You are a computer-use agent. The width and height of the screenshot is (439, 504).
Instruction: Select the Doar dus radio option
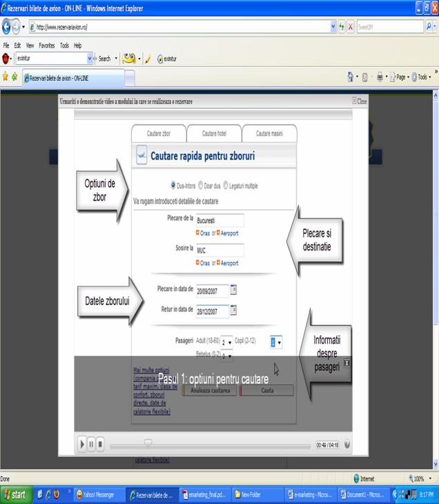tap(201, 185)
